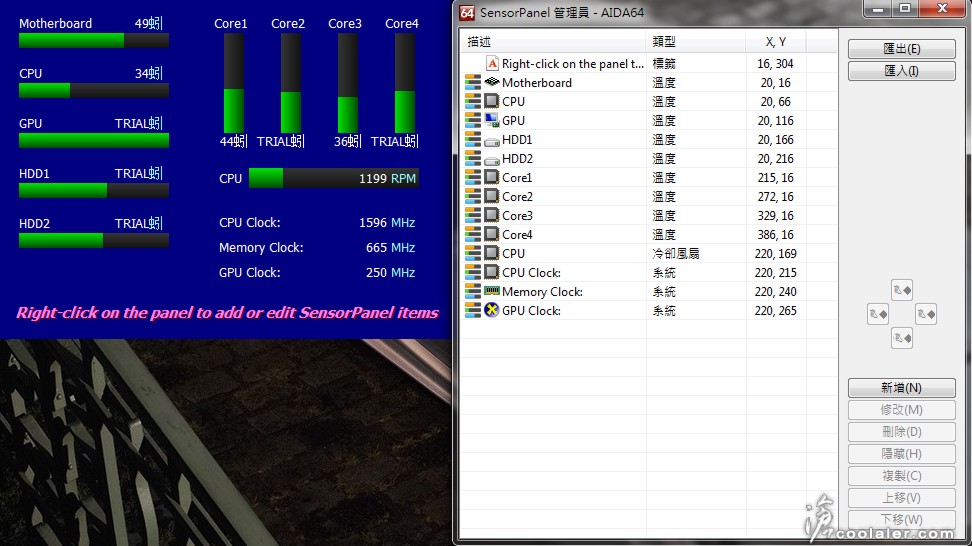Click the '16, 304' coordinate cell
Viewport: 972px width, 546px height.
click(775, 63)
